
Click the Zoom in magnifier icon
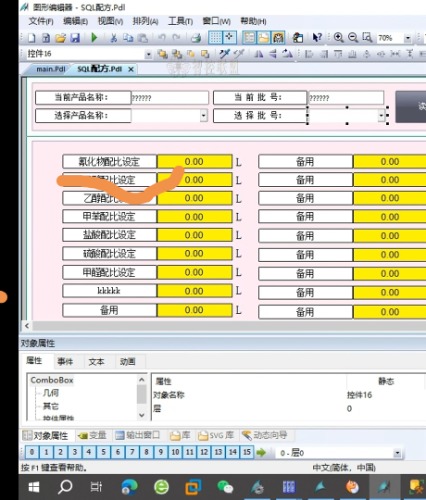pyautogui.click(x=338, y=37)
